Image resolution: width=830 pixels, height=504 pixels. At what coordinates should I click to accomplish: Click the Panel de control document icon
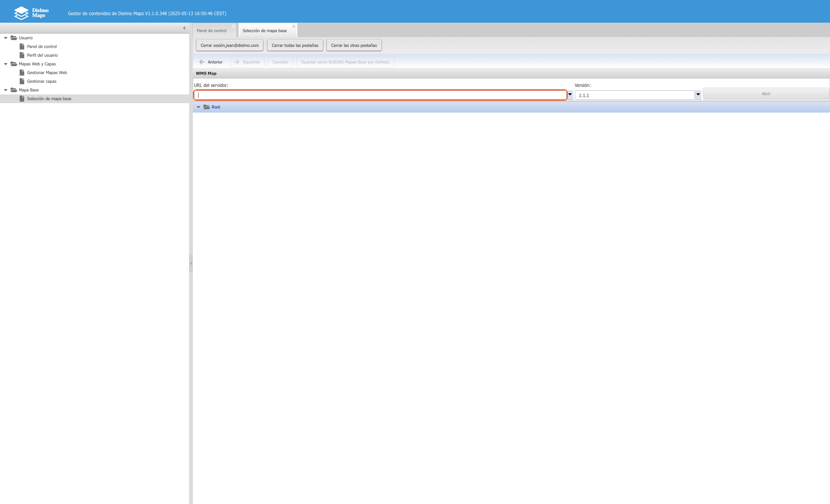pyautogui.click(x=22, y=46)
